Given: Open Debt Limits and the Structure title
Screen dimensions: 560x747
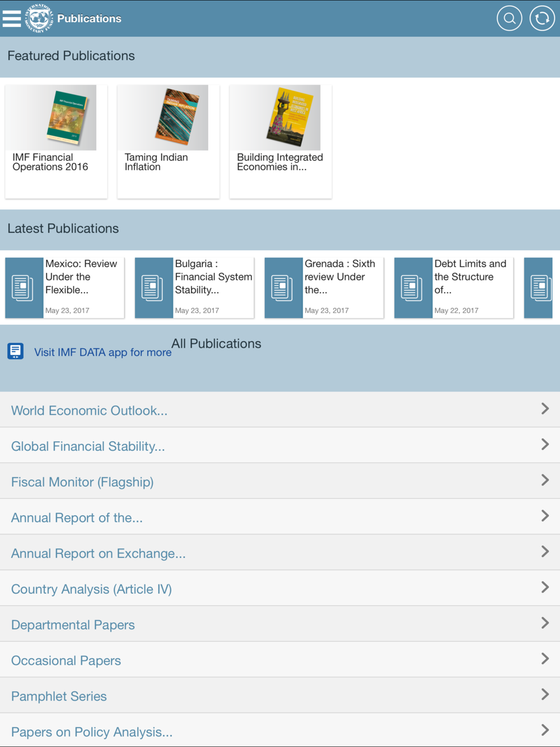Looking at the screenshot, I should (x=470, y=277).
